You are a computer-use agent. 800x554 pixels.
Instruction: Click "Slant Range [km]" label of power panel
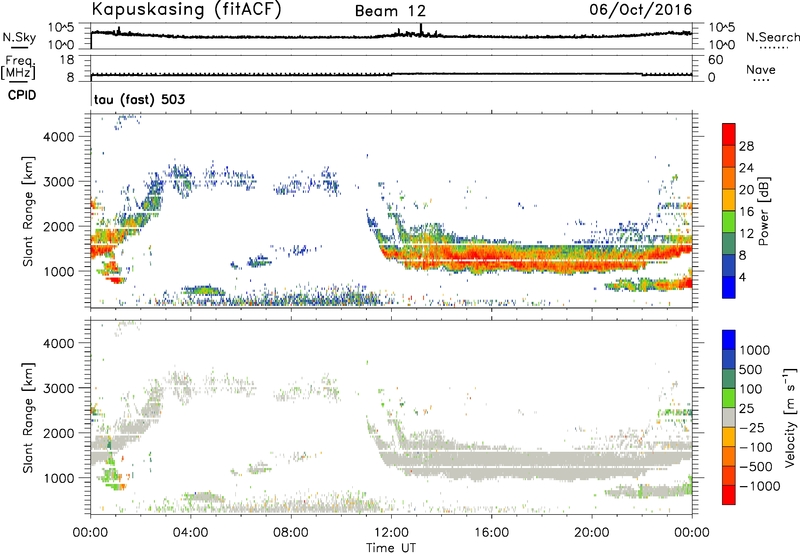pos(28,211)
